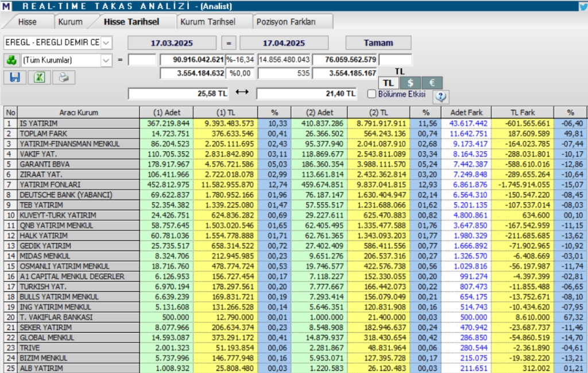Open the EREGL stock selection dropdown
Screen dimensions: 588x373
pyautogui.click(x=107, y=43)
